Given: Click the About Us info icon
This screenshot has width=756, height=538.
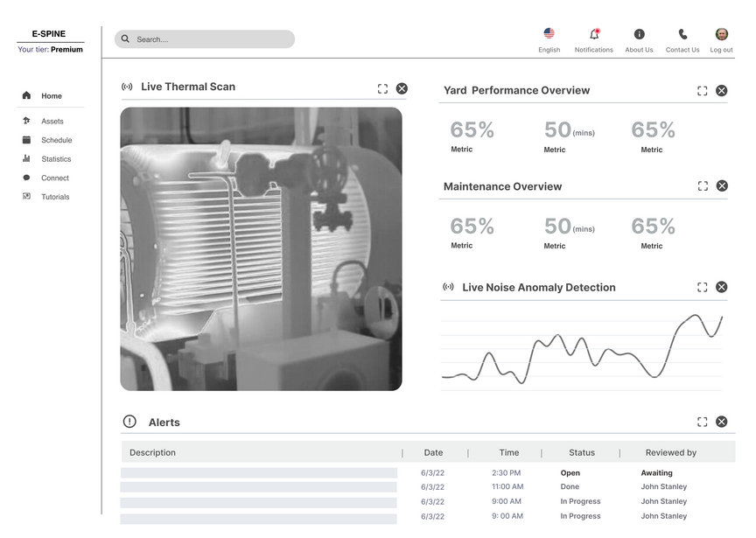Looking at the screenshot, I should click(x=639, y=34).
